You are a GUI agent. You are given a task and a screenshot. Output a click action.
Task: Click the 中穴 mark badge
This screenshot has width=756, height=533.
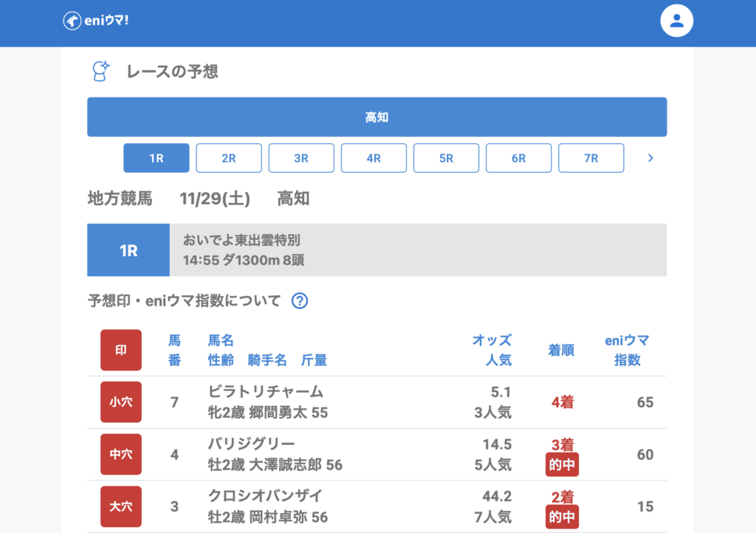click(120, 455)
